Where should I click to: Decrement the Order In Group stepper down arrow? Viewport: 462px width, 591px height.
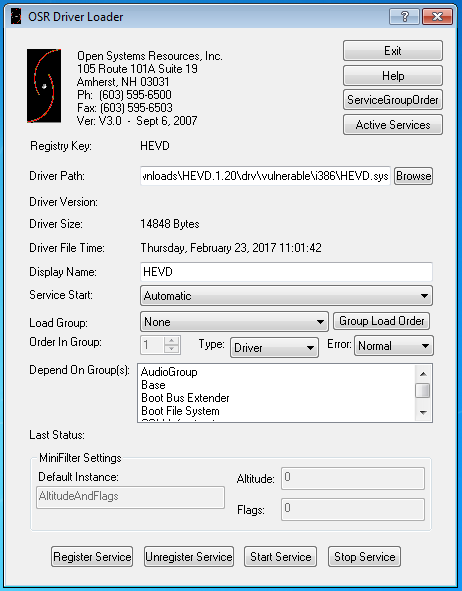[x=172, y=349]
